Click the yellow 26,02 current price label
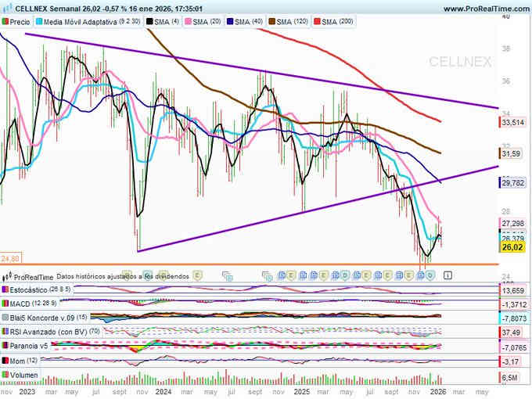The width and height of the screenshot is (532, 399). point(512,246)
